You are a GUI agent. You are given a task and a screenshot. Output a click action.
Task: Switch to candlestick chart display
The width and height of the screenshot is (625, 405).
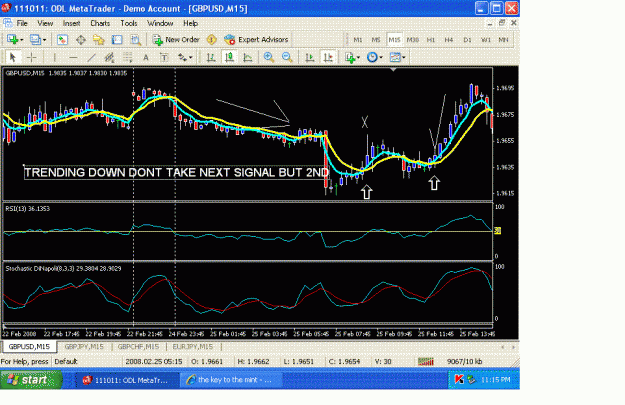229,57
